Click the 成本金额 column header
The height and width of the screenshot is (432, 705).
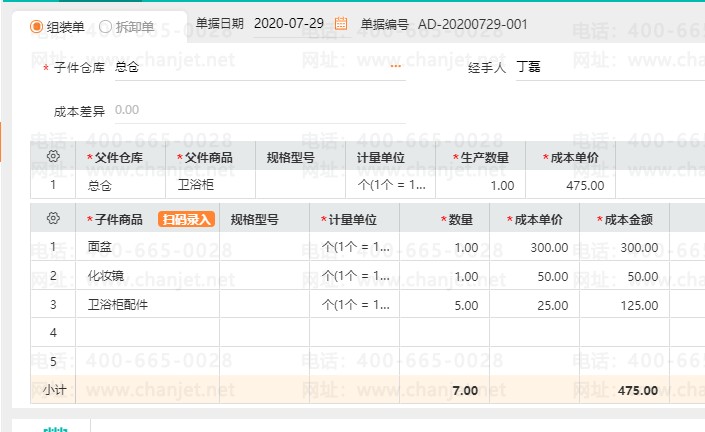(x=623, y=220)
